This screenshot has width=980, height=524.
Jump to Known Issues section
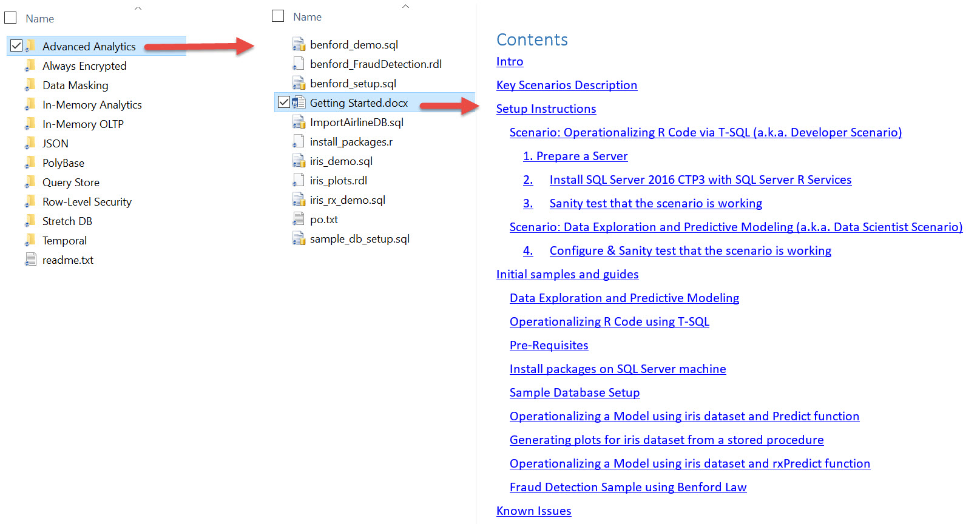point(534,511)
